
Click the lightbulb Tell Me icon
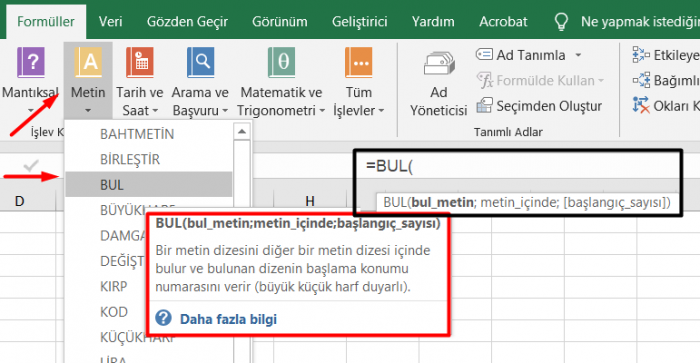click(561, 21)
